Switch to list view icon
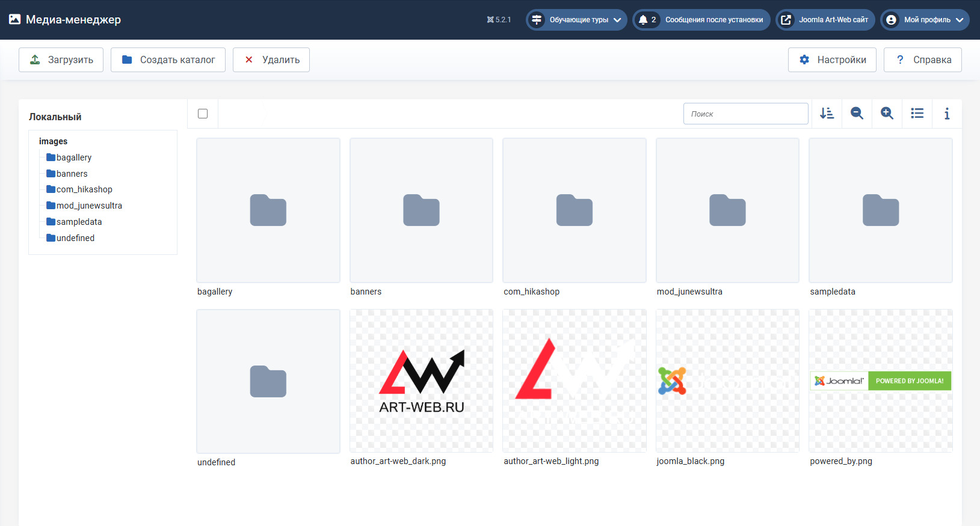This screenshot has width=980, height=526. tap(917, 114)
